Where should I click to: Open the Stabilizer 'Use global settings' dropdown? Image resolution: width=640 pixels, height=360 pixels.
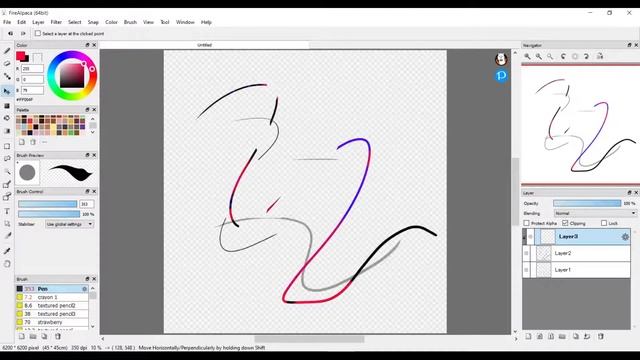(69, 224)
